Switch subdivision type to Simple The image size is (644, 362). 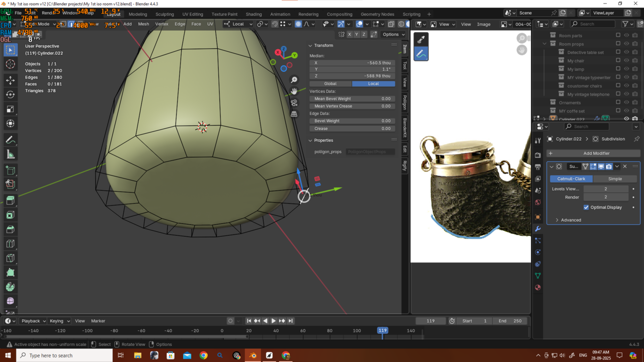tap(615, 178)
